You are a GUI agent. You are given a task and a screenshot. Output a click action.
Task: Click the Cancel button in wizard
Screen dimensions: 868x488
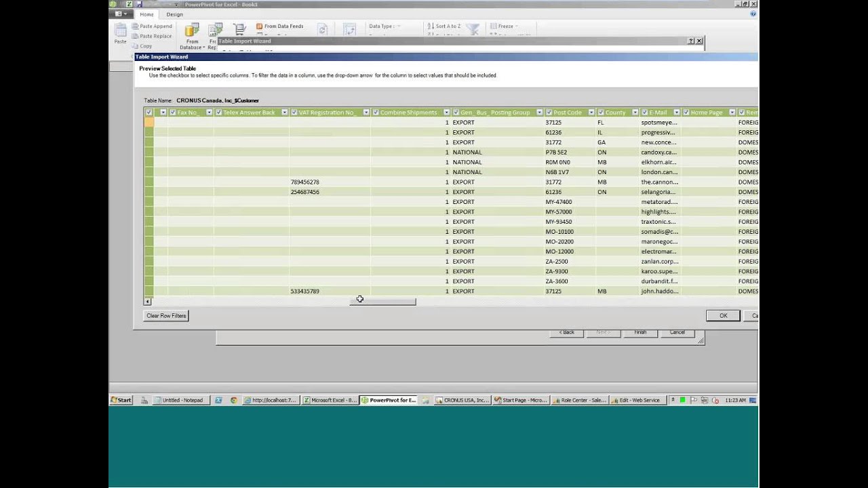pos(677,332)
